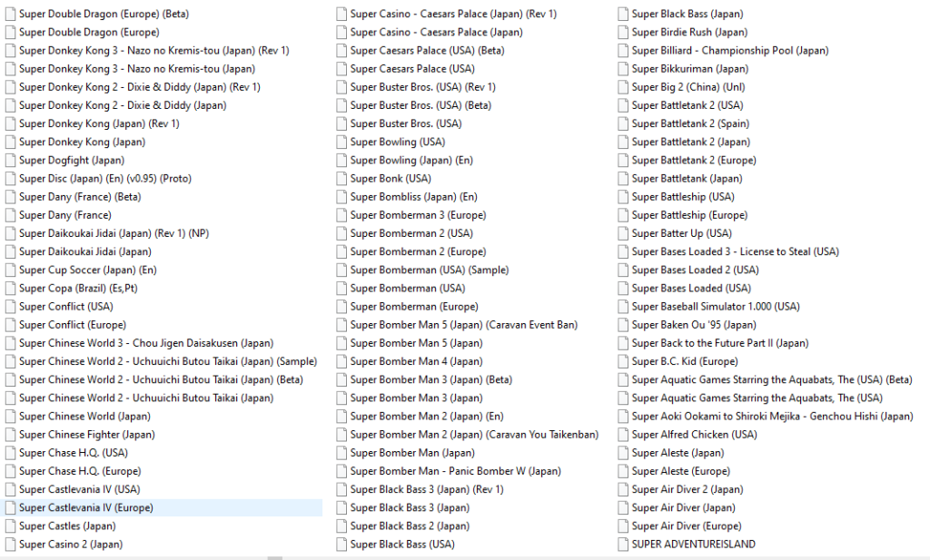This screenshot has height=560, width=930.
Task: Click the icon of Super Alfred Chicken (USA)
Action: (623, 435)
